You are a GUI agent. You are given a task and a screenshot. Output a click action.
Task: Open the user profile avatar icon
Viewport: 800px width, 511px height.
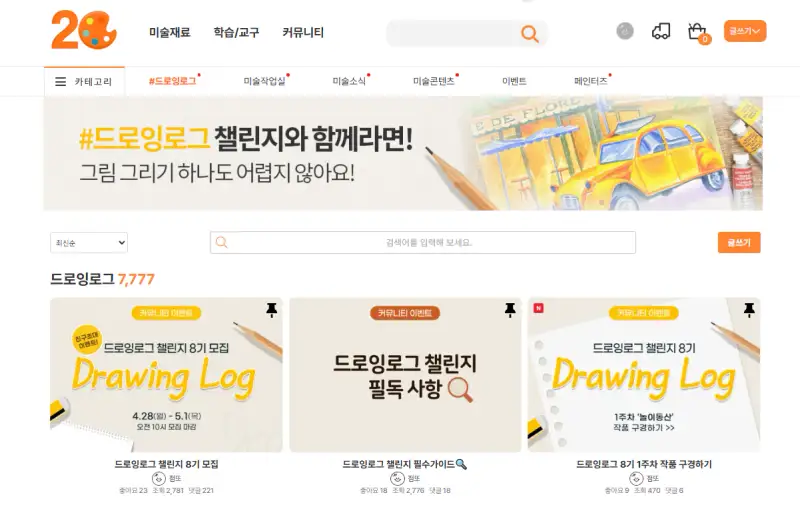click(625, 31)
